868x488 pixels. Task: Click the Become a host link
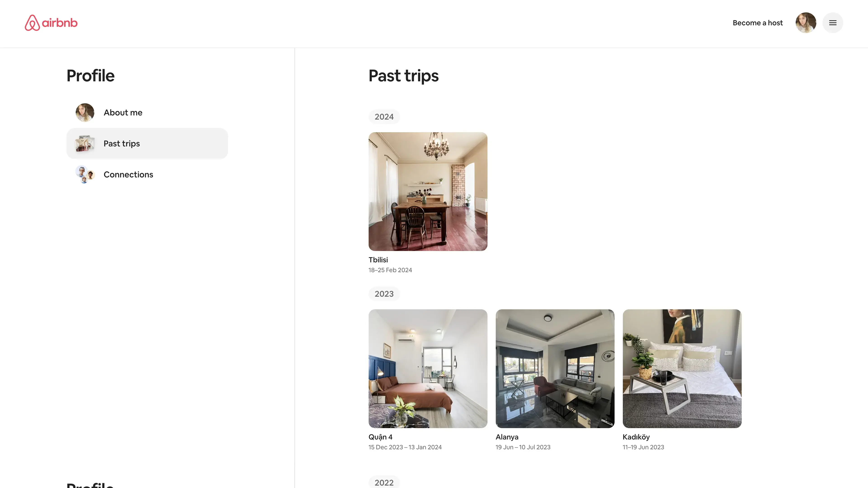click(x=757, y=23)
